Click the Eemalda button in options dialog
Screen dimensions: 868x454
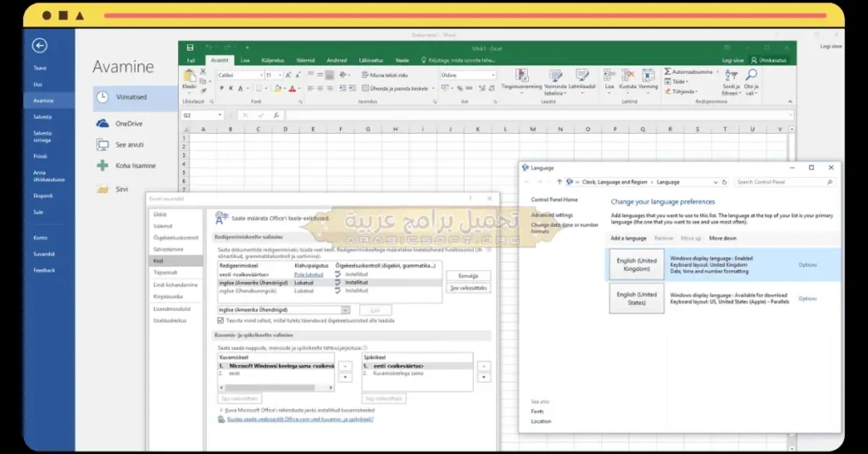468,275
